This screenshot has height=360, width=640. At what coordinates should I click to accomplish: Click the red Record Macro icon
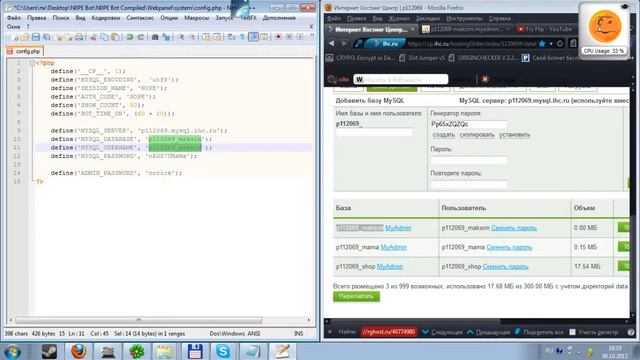pyautogui.click(x=278, y=37)
